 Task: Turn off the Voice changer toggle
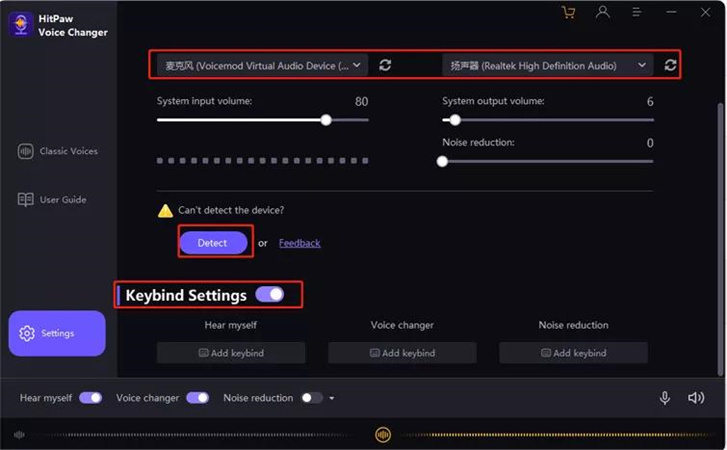tap(197, 398)
